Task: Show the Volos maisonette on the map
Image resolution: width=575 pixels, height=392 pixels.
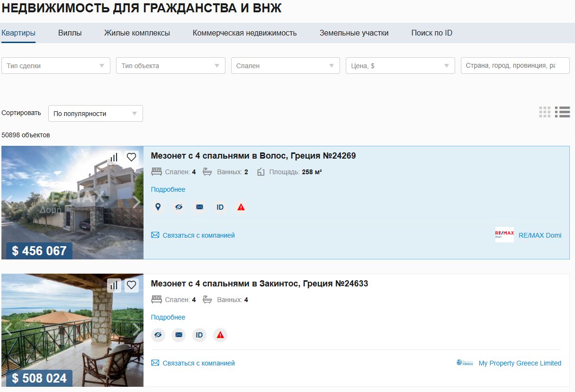Action: coord(158,207)
